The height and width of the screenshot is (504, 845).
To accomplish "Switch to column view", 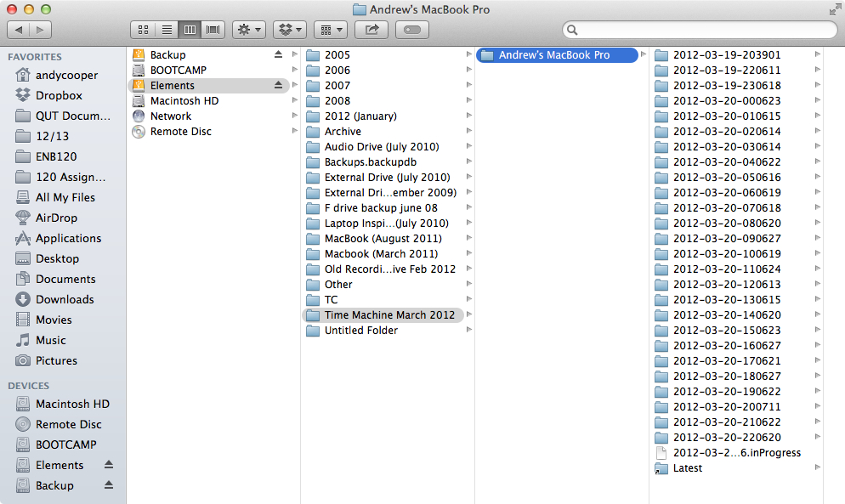I will [190, 30].
